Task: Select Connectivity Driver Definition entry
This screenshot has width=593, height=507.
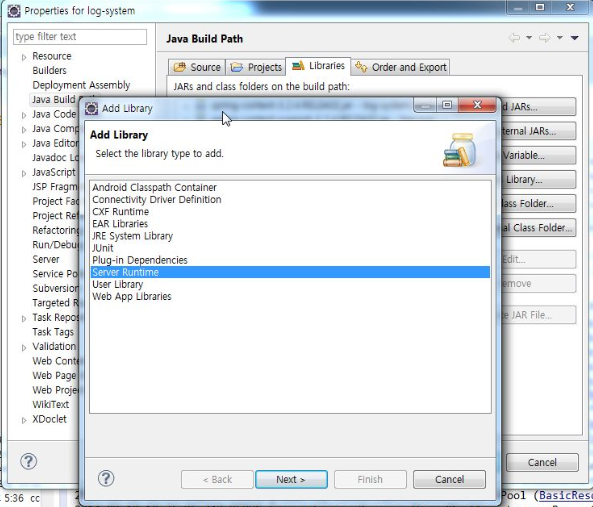Action: (290, 200)
